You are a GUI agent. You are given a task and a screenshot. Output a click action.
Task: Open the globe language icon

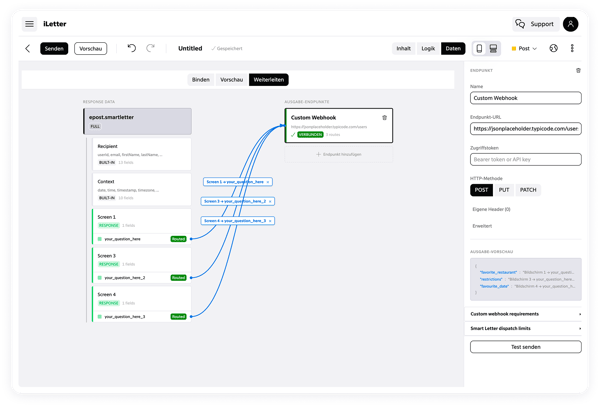[x=553, y=48]
